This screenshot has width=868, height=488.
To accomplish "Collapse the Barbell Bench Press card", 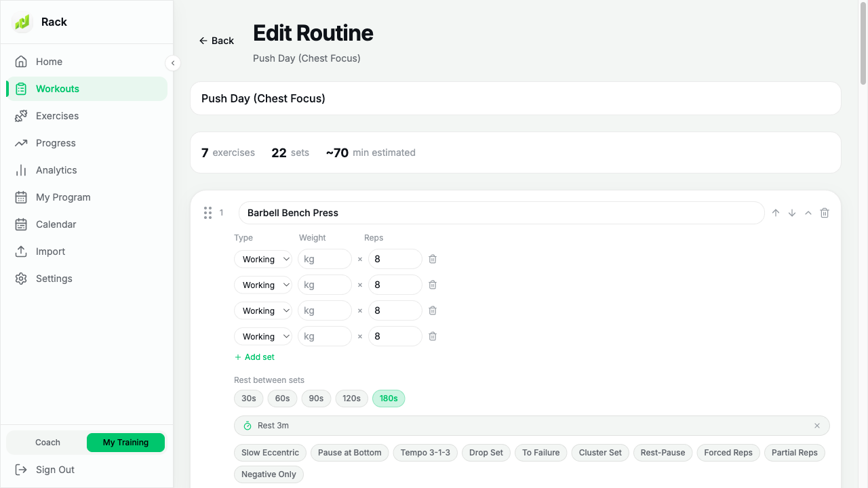I will 808,213.
